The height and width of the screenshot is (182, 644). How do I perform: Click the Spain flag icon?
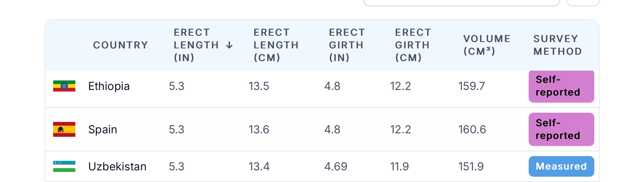64,129
